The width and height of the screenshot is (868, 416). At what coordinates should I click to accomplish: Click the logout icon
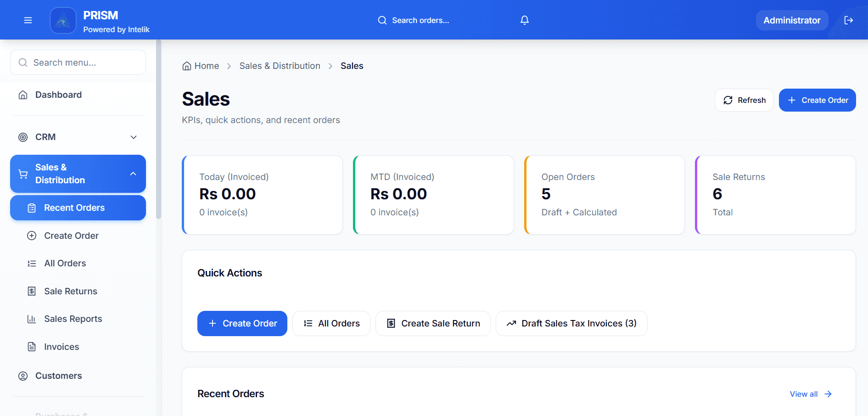tap(848, 20)
